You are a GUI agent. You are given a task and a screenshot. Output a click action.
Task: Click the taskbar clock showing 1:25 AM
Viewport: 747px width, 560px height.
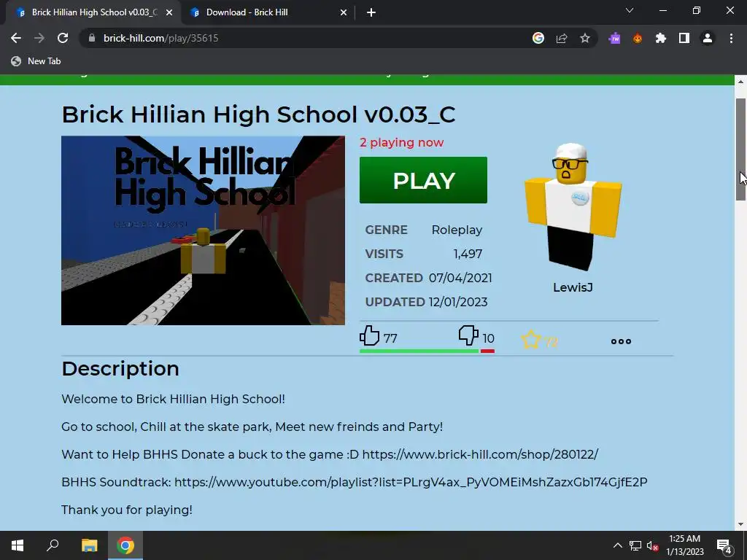click(x=684, y=545)
